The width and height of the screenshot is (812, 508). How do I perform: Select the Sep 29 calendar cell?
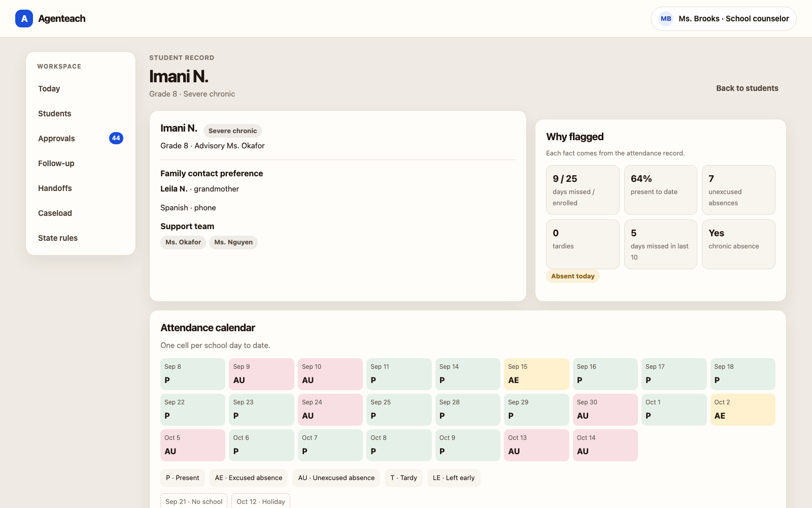[x=536, y=410]
